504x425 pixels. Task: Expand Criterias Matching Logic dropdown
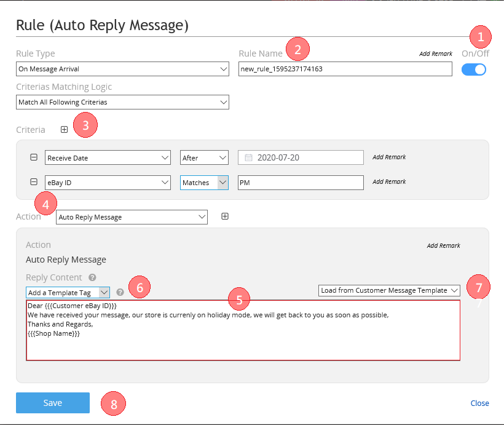tap(123, 102)
